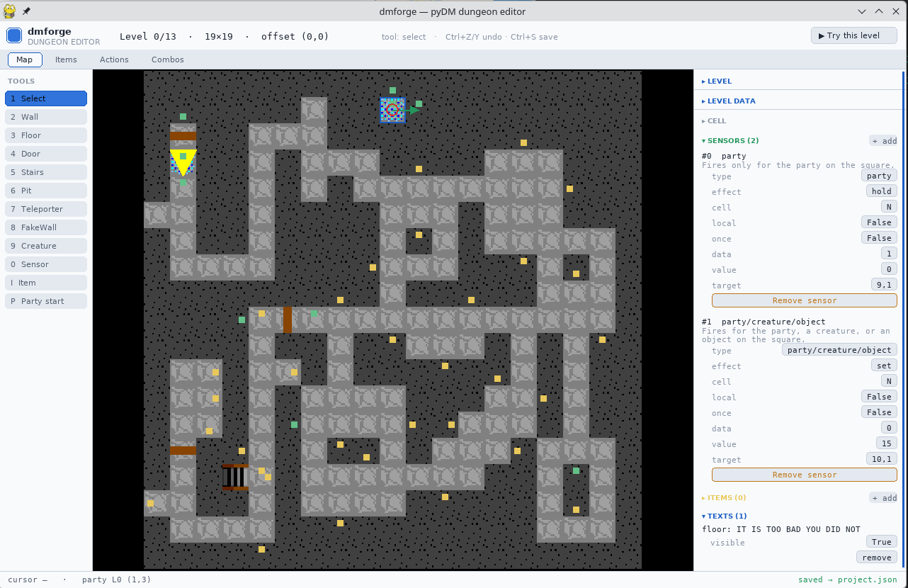The width and height of the screenshot is (908, 588).
Task: Expand the ITEMS (0) section
Action: tap(724, 498)
